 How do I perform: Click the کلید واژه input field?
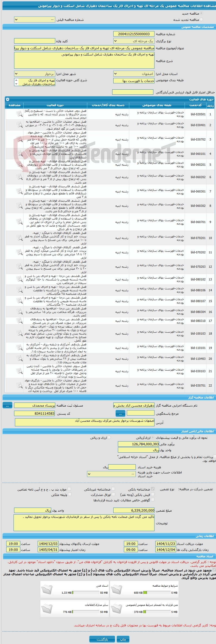pos(35,41)
